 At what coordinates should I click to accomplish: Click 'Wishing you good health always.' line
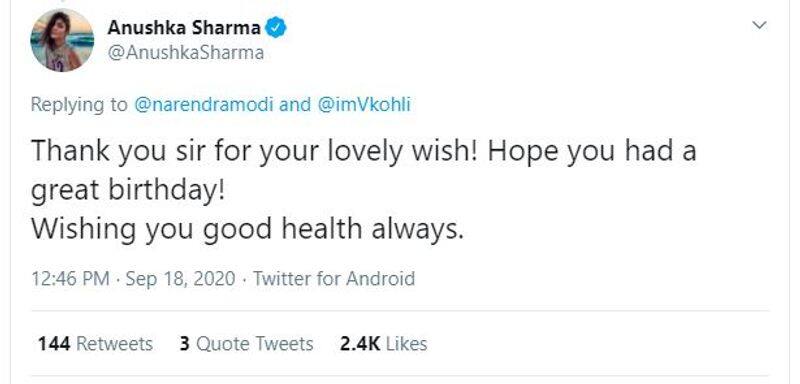(247, 229)
